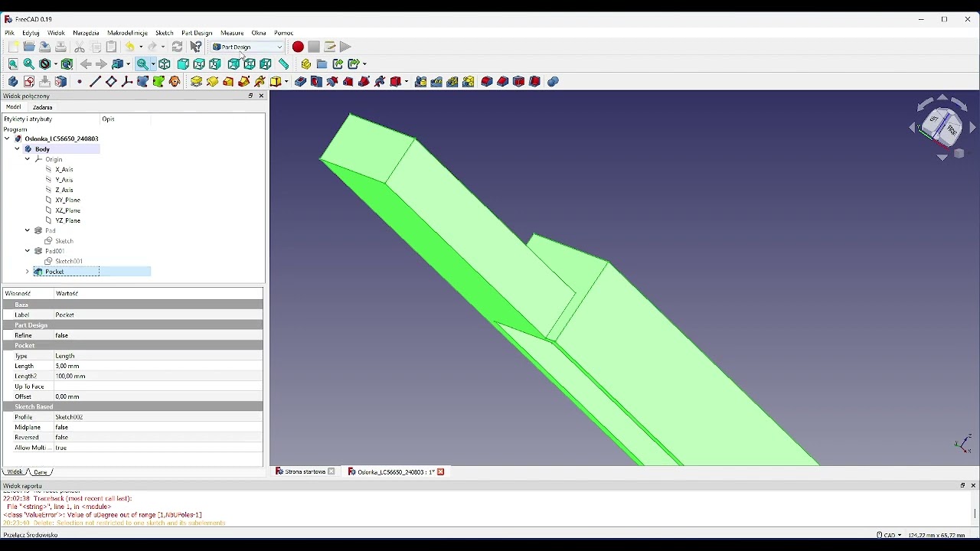The height and width of the screenshot is (551, 980).
Task: Open the undo history dropdown arrow
Action: tap(140, 47)
